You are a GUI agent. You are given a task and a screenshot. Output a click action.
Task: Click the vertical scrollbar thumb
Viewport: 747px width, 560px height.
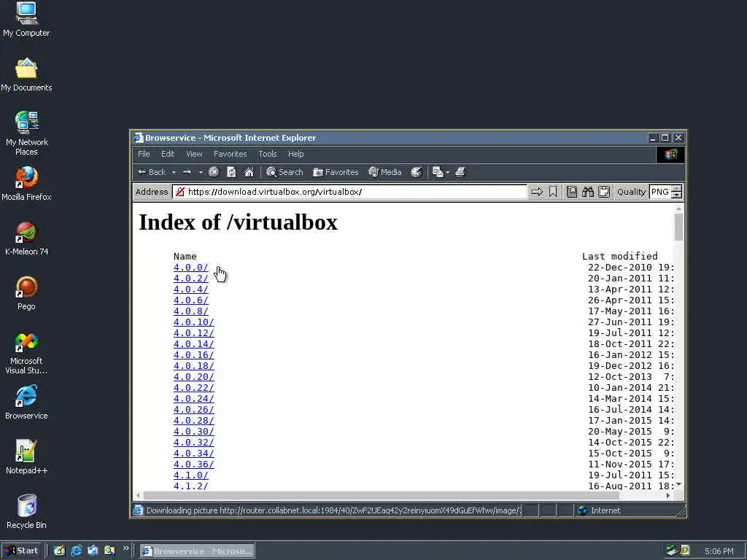678,227
